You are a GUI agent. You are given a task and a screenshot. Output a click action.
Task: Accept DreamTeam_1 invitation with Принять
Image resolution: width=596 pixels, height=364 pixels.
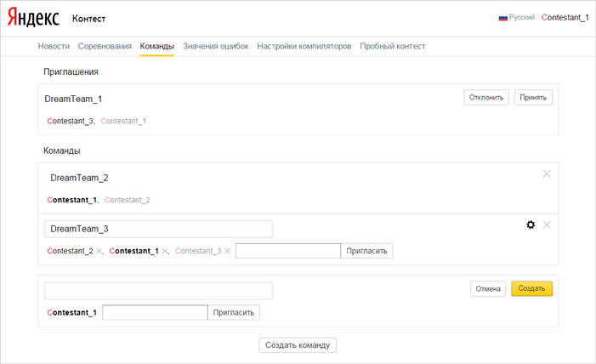pos(533,97)
